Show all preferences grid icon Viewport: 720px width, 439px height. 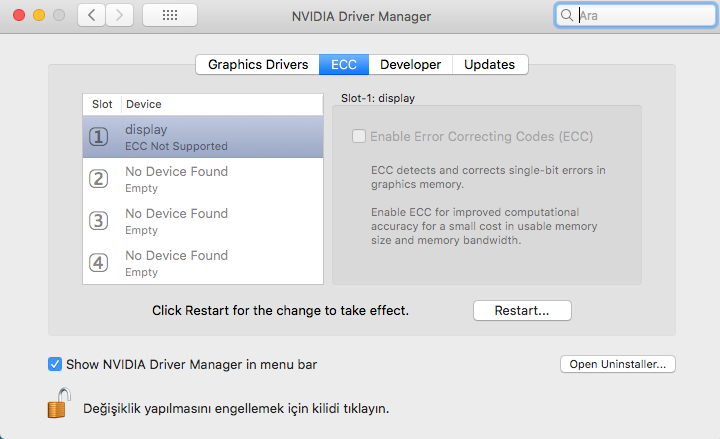(x=169, y=16)
